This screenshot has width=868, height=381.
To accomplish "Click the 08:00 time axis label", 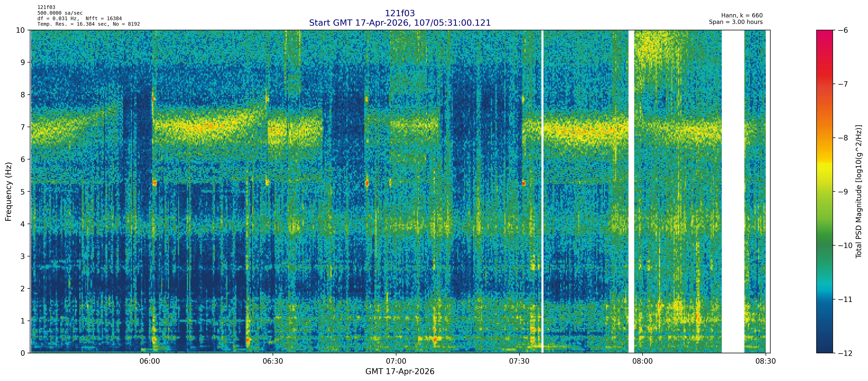I will pyautogui.click(x=642, y=362).
